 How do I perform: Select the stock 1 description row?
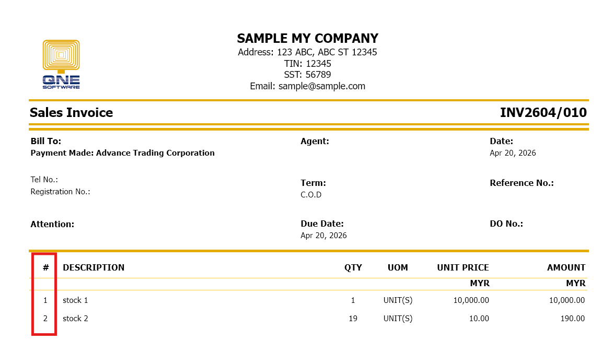coord(75,300)
